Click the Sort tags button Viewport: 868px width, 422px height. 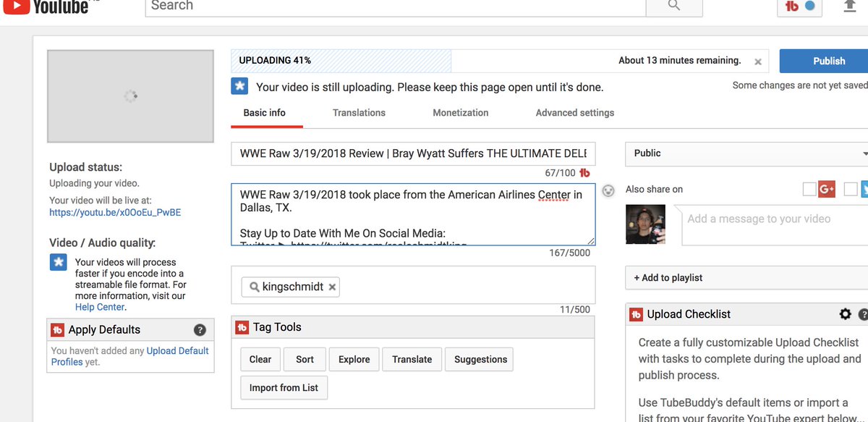click(305, 360)
